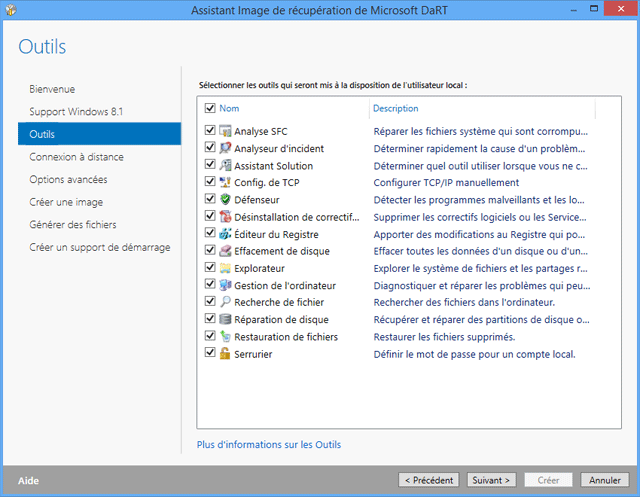
Task: Open the Options avancées step
Action: click(x=68, y=180)
